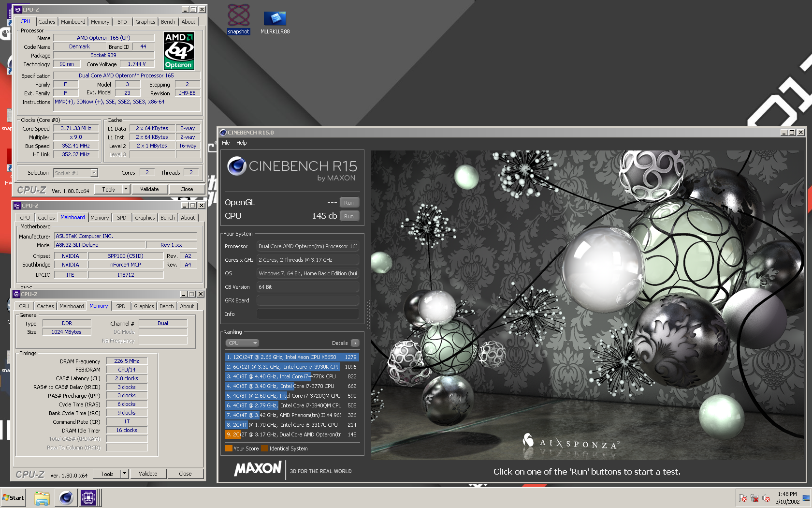Open the Tools dropdown arrow in the top CPU-Z window

126,189
